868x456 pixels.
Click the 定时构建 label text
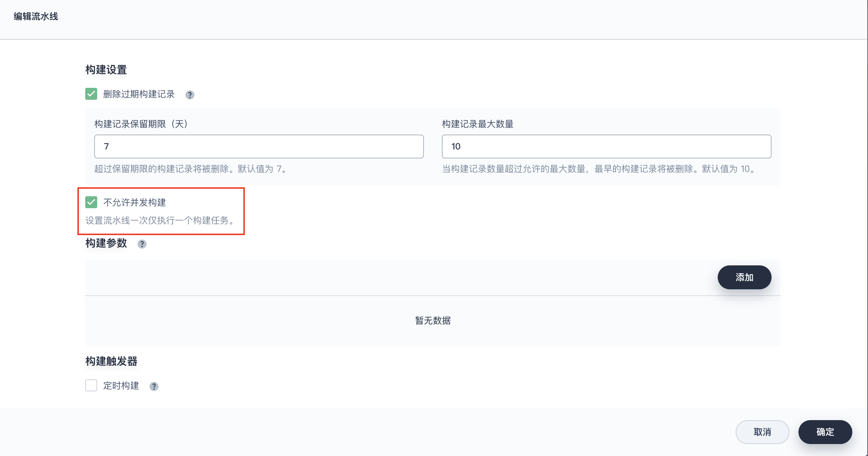click(x=121, y=386)
